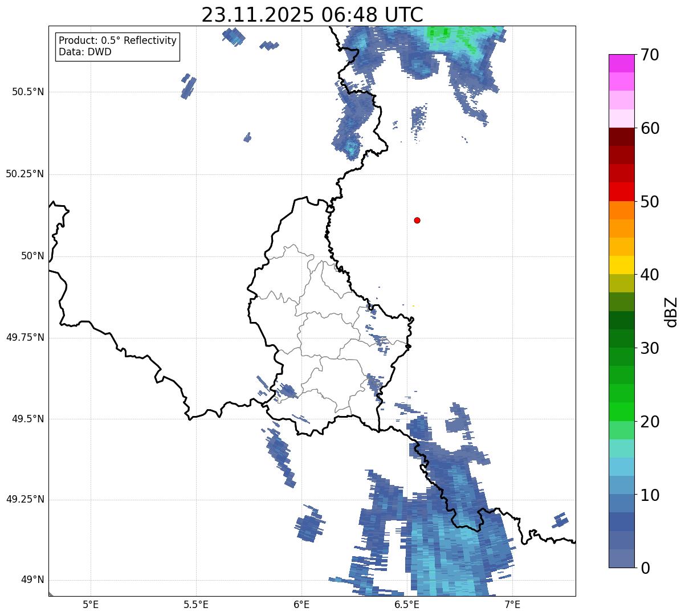
Task: Click the colorbar 40 tick label
Action: 650,275
